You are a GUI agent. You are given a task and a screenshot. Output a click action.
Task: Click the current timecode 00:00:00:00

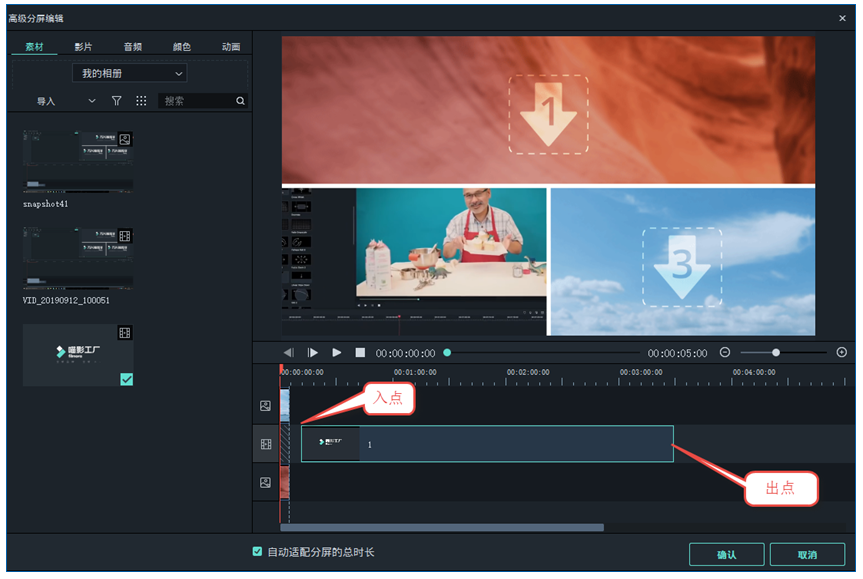click(405, 353)
